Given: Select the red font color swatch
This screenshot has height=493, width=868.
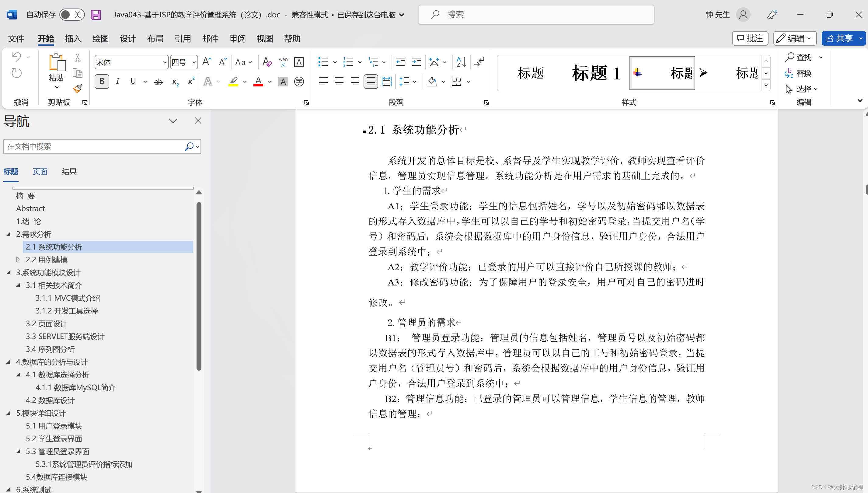Looking at the screenshot, I should tap(258, 81).
